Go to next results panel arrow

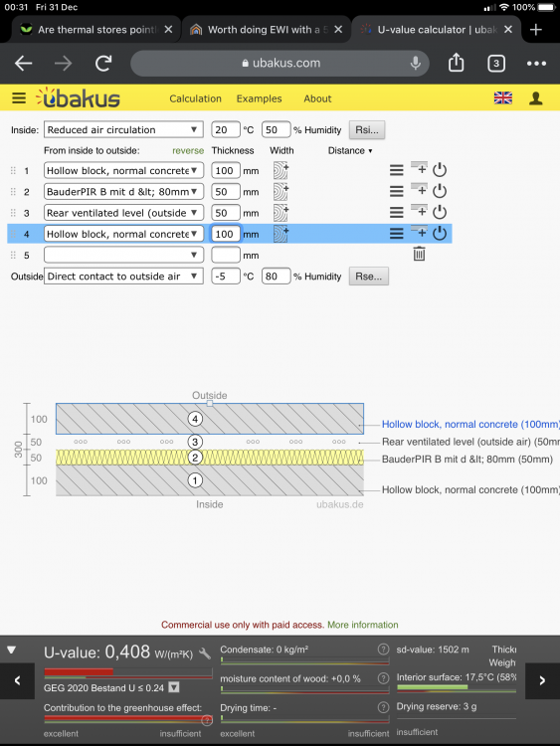point(542,680)
